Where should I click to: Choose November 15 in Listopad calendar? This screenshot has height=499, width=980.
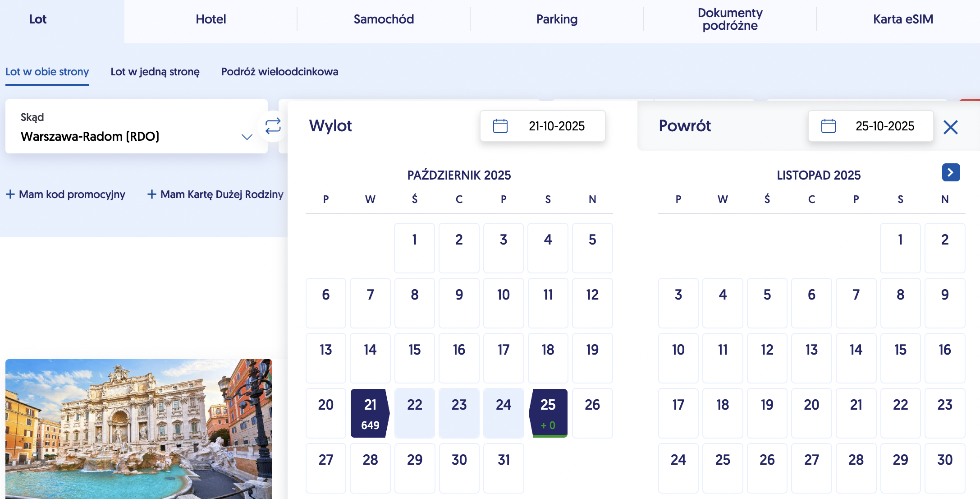900,358
